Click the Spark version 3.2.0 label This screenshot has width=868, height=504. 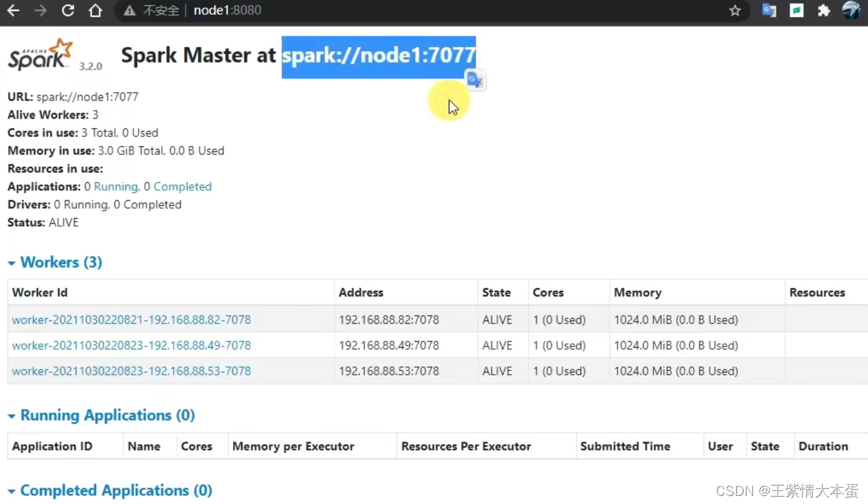(x=90, y=66)
